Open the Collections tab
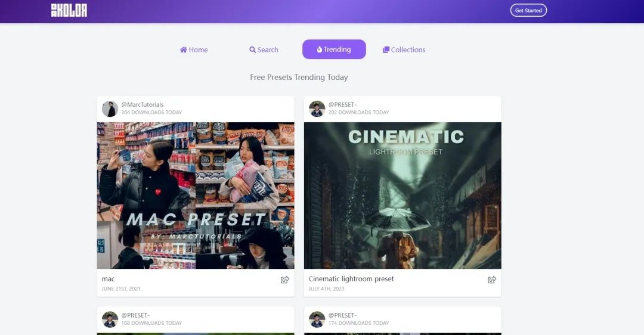The width and height of the screenshot is (644, 335). pyautogui.click(x=404, y=49)
